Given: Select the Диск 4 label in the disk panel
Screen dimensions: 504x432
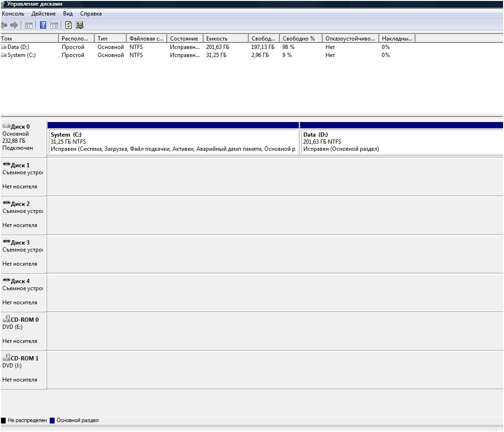Looking at the screenshot, I should (x=20, y=281).
